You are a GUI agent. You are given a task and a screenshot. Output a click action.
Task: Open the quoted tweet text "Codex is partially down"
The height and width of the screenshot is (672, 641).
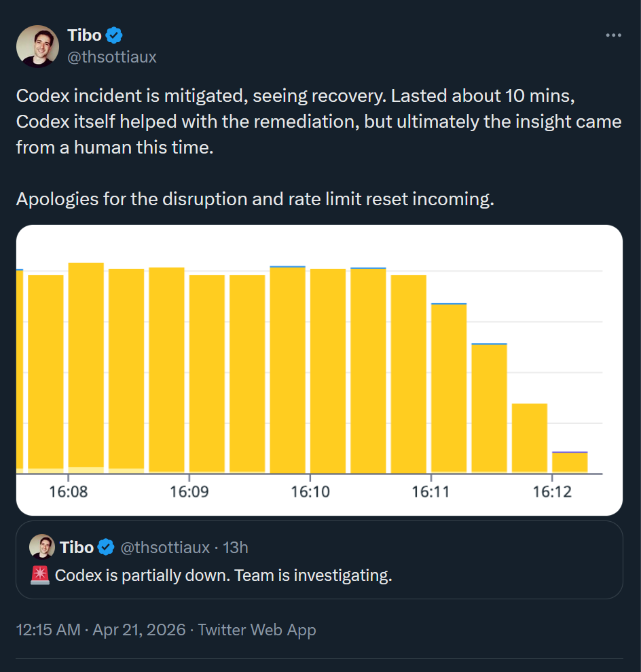tap(223, 576)
